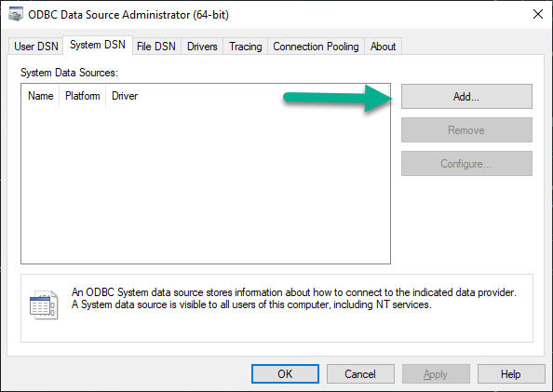553x392 pixels.
Task: Go to the Drivers tab
Action: tap(202, 47)
